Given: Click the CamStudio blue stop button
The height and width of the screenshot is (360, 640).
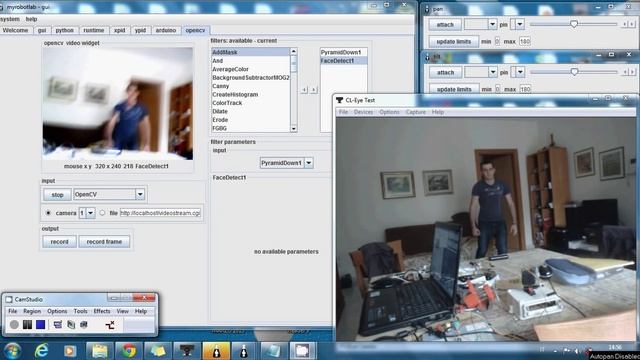Looking at the screenshot, I should (40, 324).
